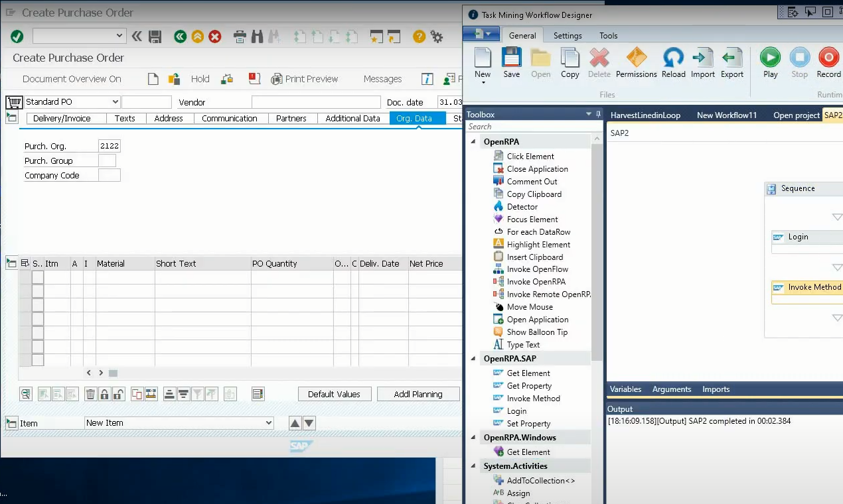Collapse the System.Activities toolbox group

(473, 466)
